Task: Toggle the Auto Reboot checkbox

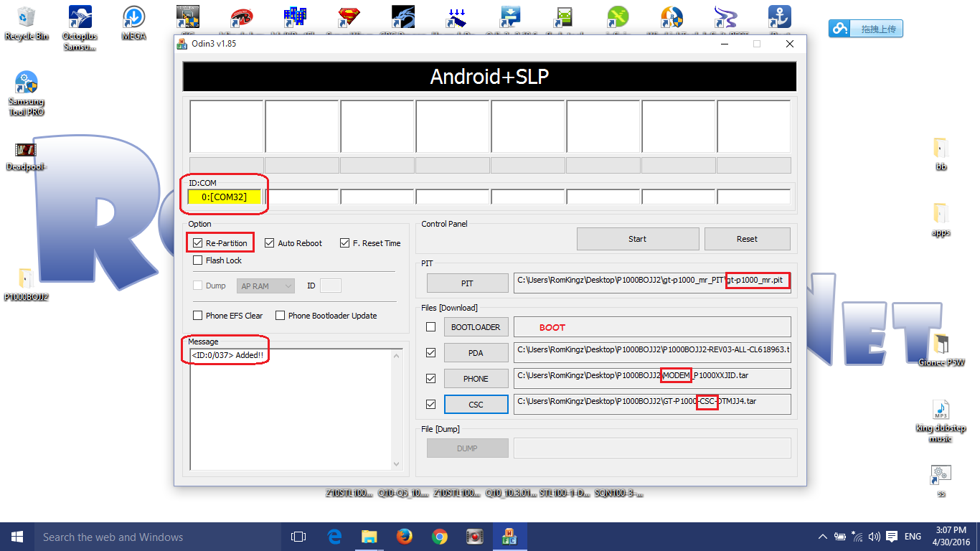Action: (270, 243)
